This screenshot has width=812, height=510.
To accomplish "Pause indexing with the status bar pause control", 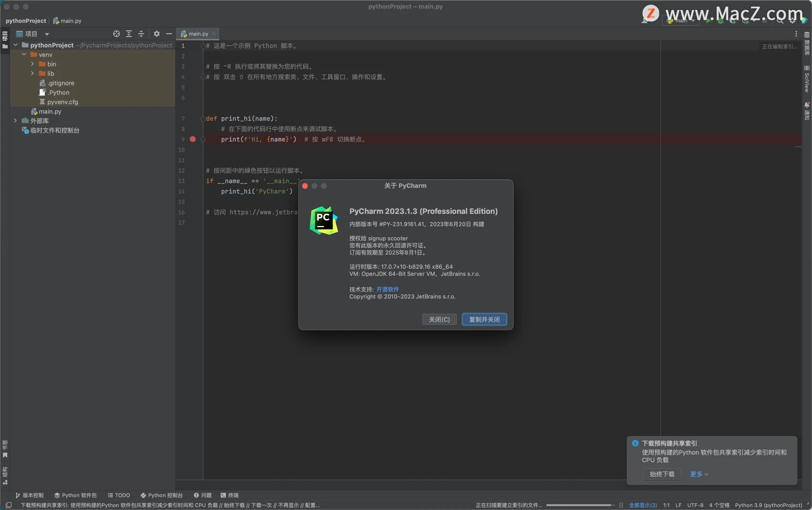I will point(621,505).
